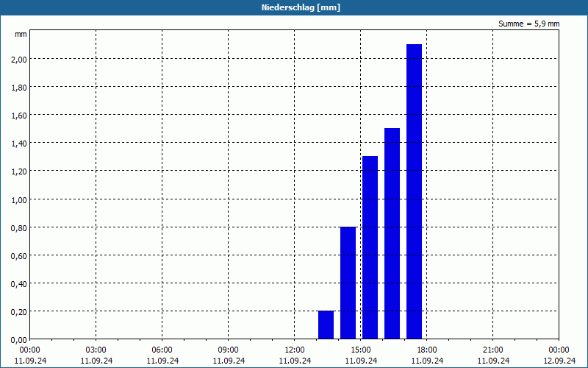Click the 12:00 time axis label
The width and height of the screenshot is (588, 368).
(x=295, y=350)
